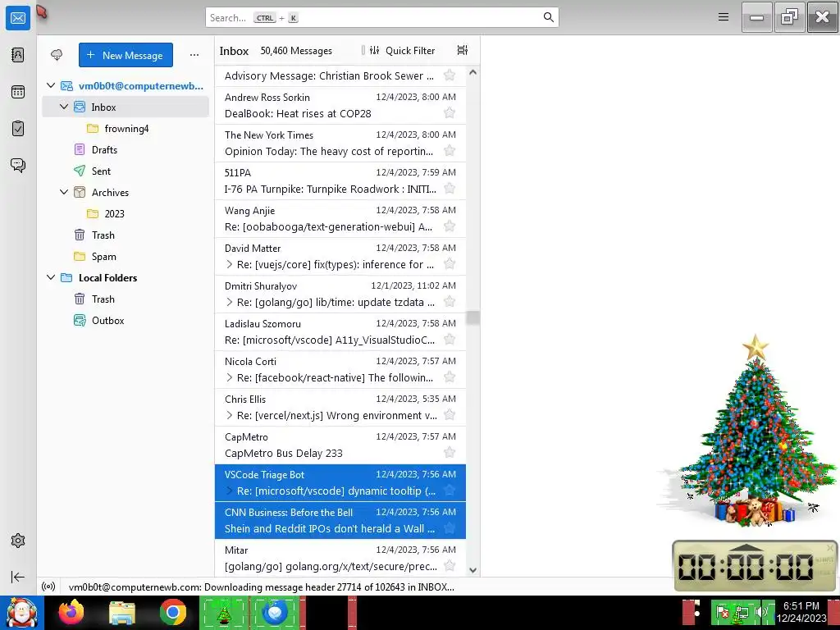Star the Ladislau Szomoru message
The height and width of the screenshot is (630, 840).
pyautogui.click(x=450, y=340)
